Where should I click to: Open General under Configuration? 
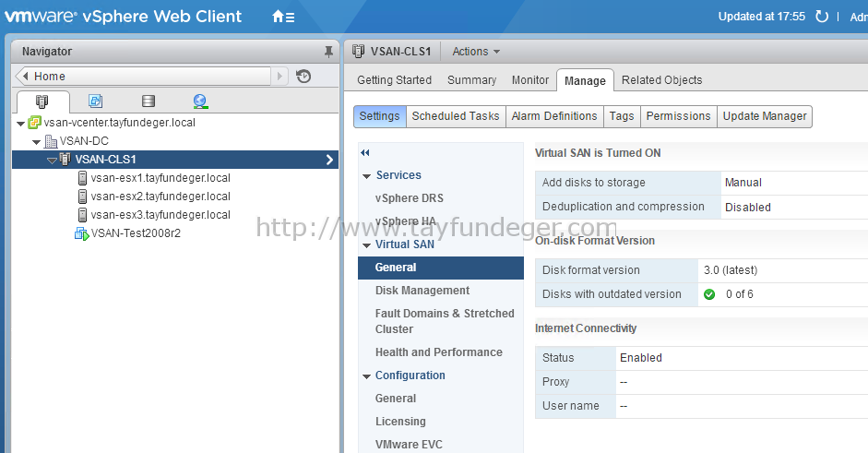[395, 399]
